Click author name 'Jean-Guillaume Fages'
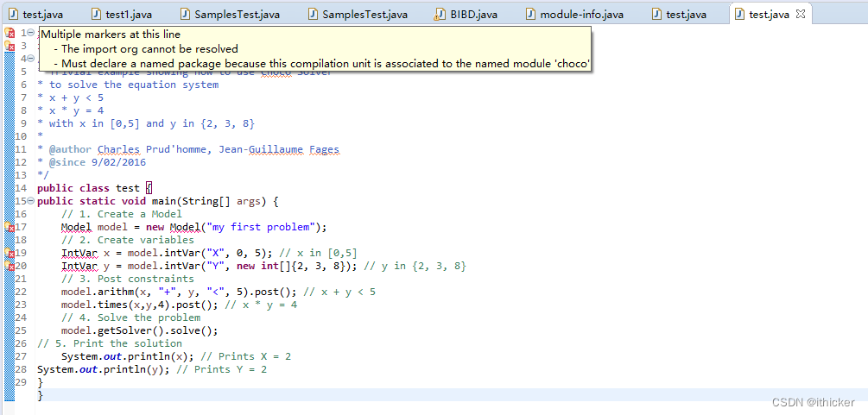The width and height of the screenshot is (868, 415). 279,149
